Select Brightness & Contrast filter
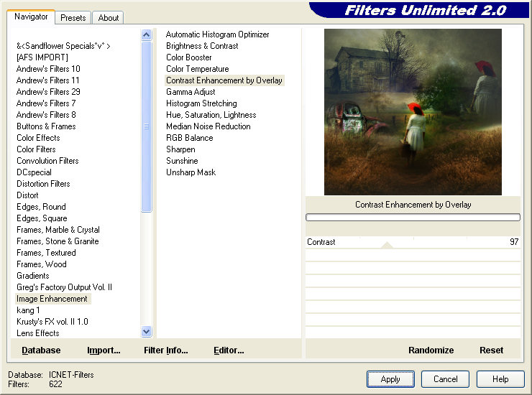The image size is (532, 395). (202, 46)
